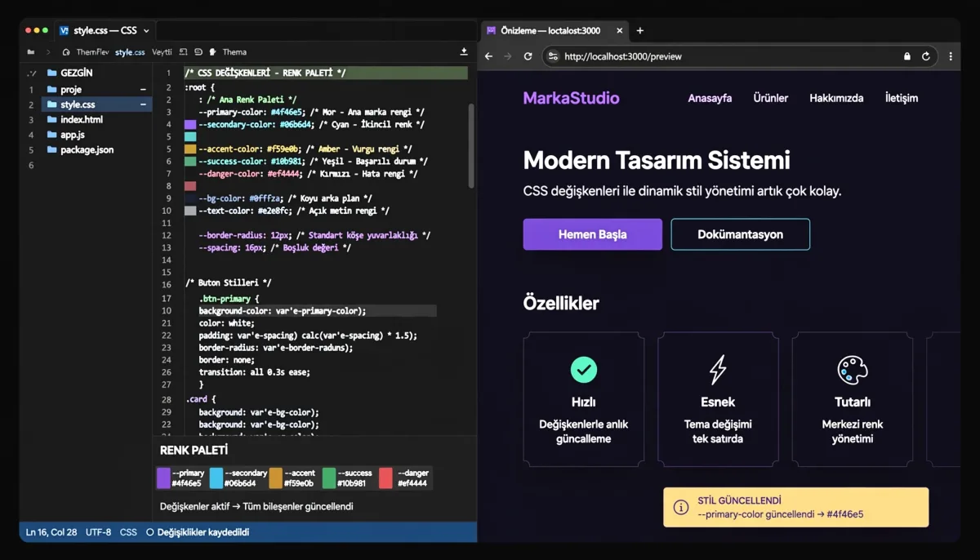
Task: Open the style.css — CSS tab dropdown arrow
Action: coord(146,30)
